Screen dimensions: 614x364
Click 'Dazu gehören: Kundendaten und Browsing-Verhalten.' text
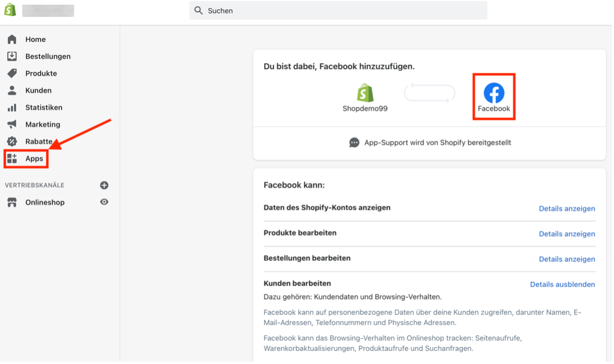point(352,297)
